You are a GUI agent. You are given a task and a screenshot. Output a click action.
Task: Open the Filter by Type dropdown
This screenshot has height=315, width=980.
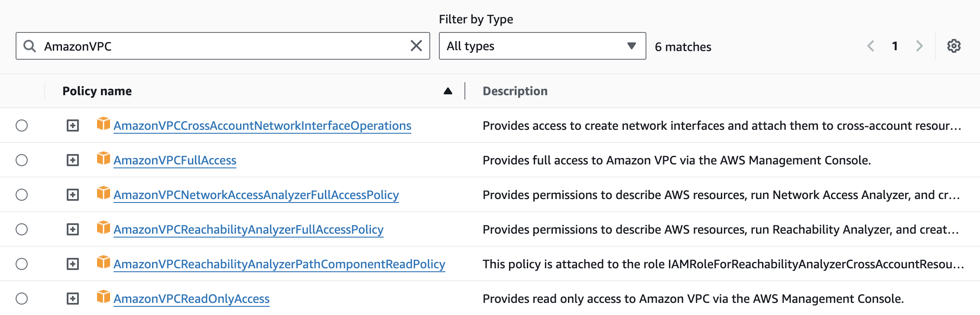coord(542,46)
